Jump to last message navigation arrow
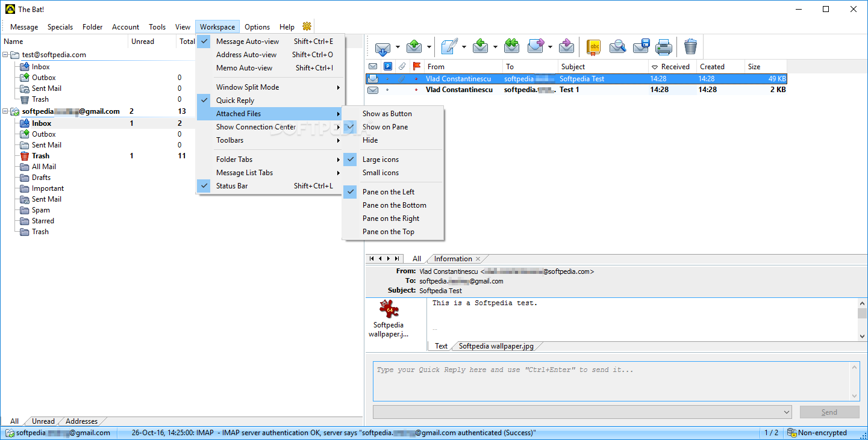Viewport: 868px width, 440px height. pyautogui.click(x=397, y=259)
